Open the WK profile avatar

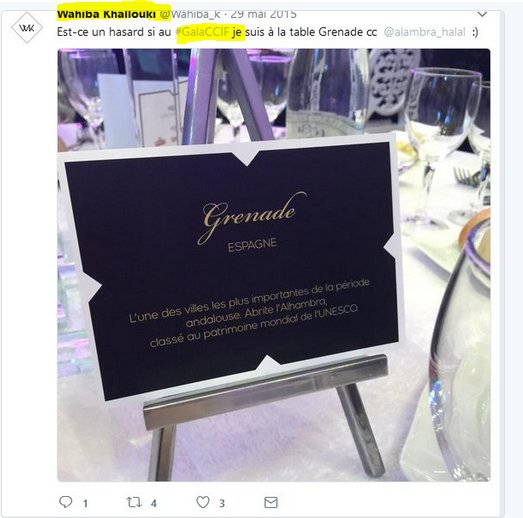pyautogui.click(x=27, y=28)
